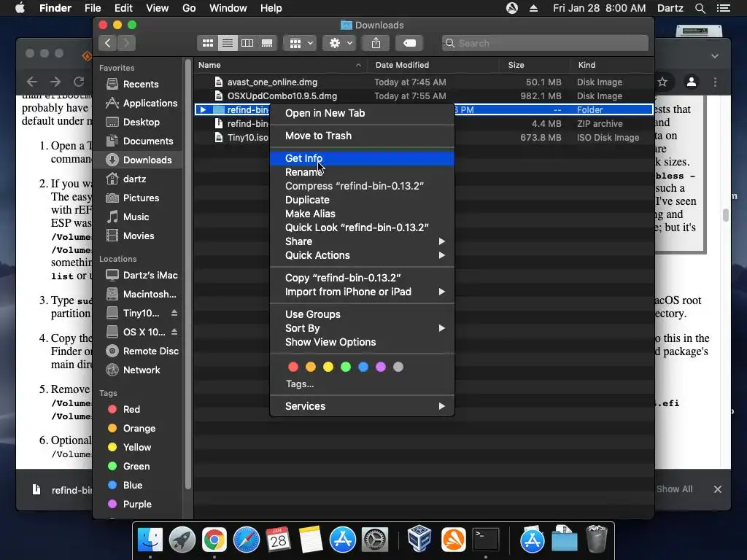Open Movies in the sidebar
The width and height of the screenshot is (747, 560).
(137, 236)
